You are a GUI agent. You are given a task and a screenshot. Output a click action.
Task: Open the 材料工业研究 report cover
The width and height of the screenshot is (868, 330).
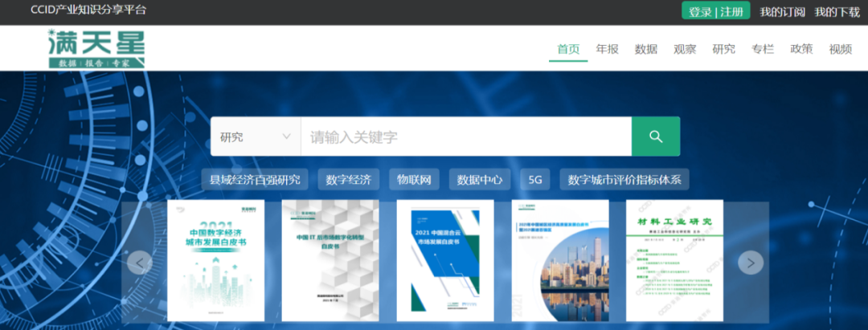tap(675, 260)
